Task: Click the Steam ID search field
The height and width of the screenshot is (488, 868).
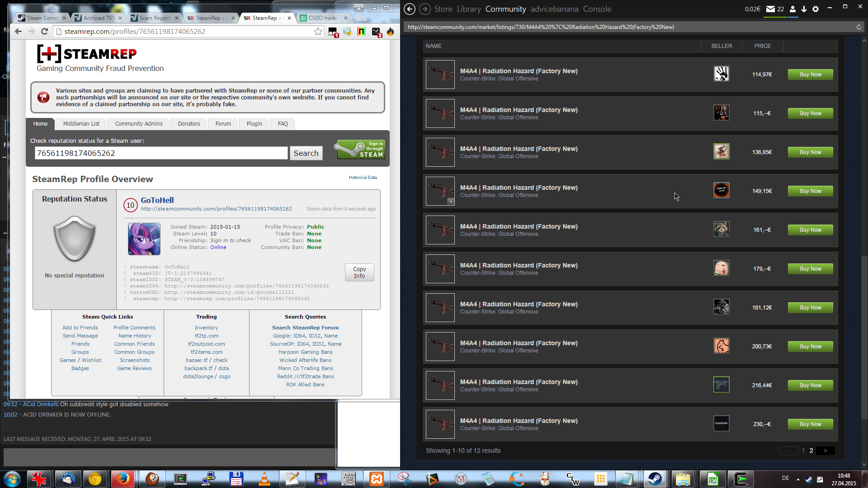Action: click(161, 153)
